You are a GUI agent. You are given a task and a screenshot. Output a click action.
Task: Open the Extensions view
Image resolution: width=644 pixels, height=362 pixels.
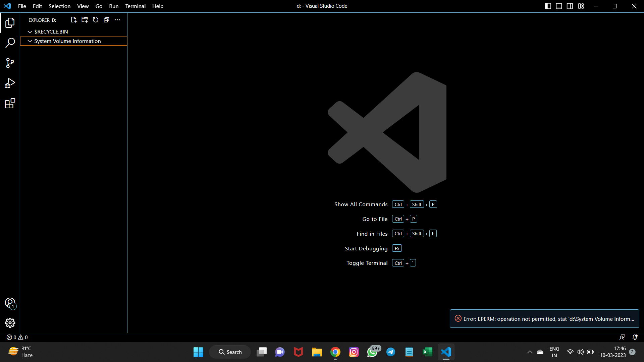click(x=10, y=104)
